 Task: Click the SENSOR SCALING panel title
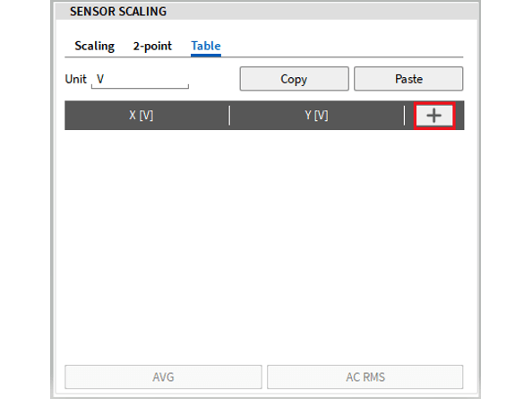(118, 12)
